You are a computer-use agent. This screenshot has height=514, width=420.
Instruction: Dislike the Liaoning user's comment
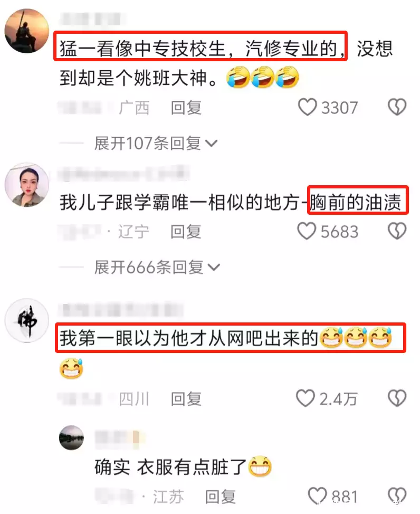(x=397, y=231)
